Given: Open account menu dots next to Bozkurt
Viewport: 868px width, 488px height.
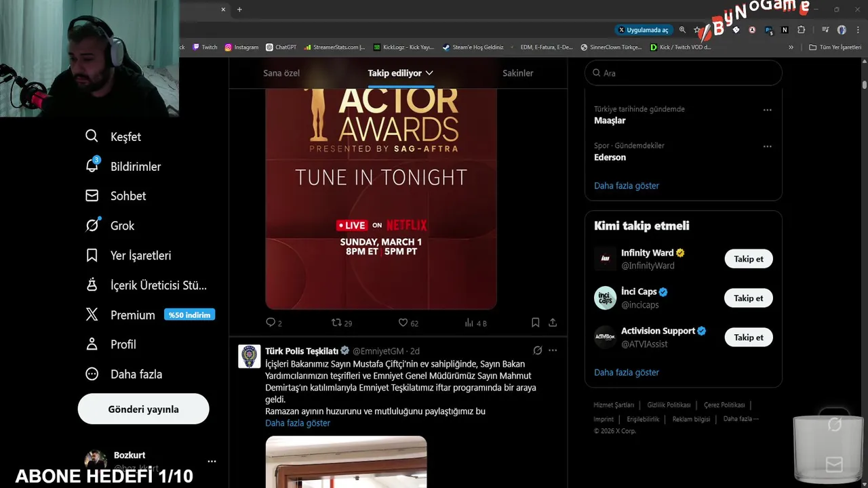Looking at the screenshot, I should pos(212,461).
